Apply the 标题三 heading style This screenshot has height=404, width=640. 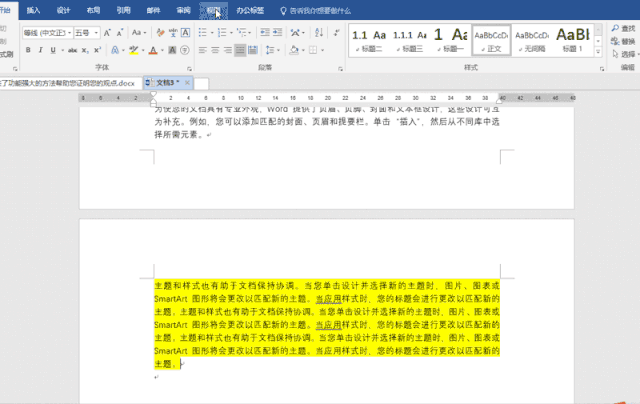pos(410,40)
